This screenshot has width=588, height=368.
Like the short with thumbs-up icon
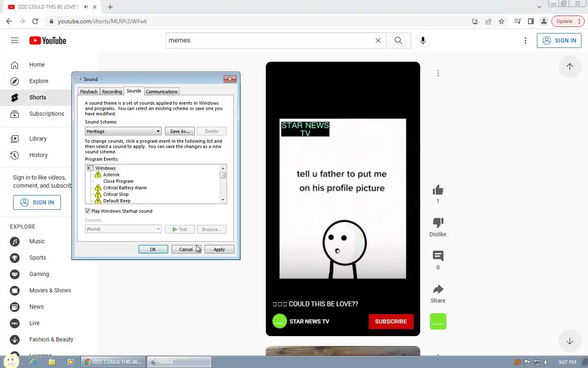point(438,190)
